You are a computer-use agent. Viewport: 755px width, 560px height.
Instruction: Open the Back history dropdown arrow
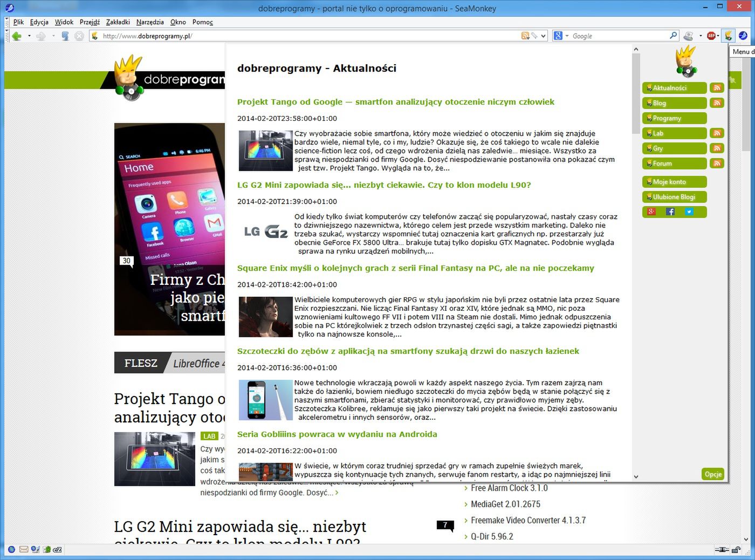(x=29, y=36)
